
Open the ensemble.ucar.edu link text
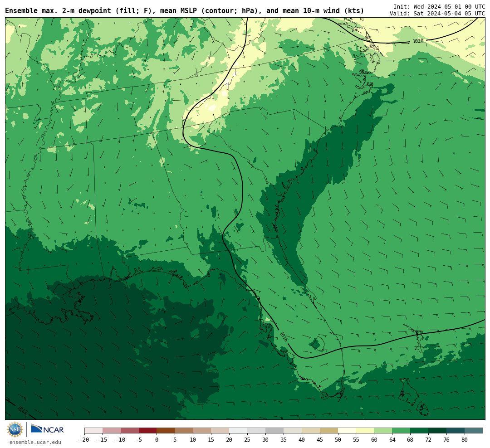tap(35, 442)
